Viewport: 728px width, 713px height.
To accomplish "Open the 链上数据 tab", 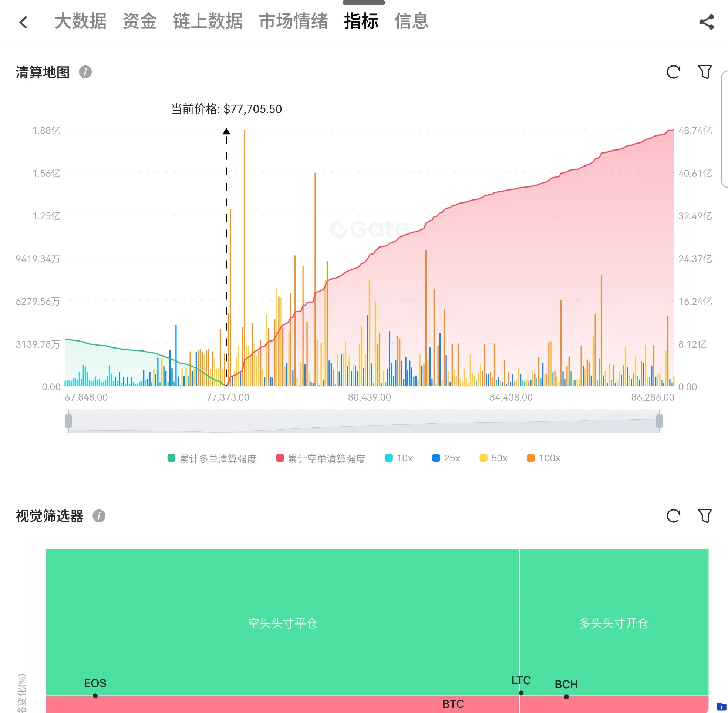I will (x=208, y=21).
